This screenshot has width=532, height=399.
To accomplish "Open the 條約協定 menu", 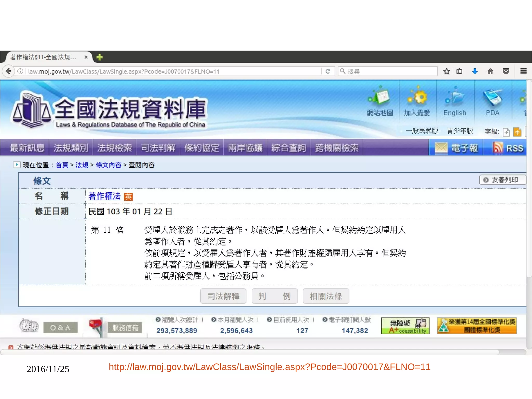I will (202, 148).
